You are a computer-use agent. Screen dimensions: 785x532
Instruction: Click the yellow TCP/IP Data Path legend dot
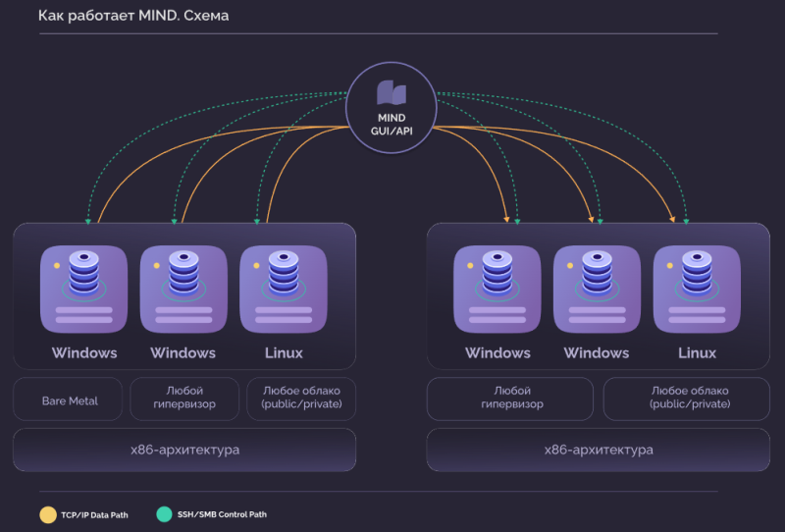click(47, 513)
